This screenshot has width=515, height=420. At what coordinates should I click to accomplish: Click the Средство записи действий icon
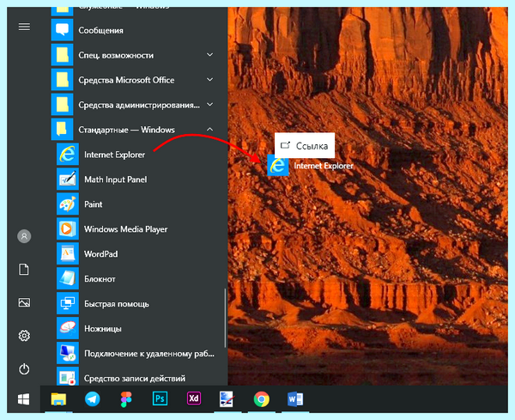pos(68,376)
